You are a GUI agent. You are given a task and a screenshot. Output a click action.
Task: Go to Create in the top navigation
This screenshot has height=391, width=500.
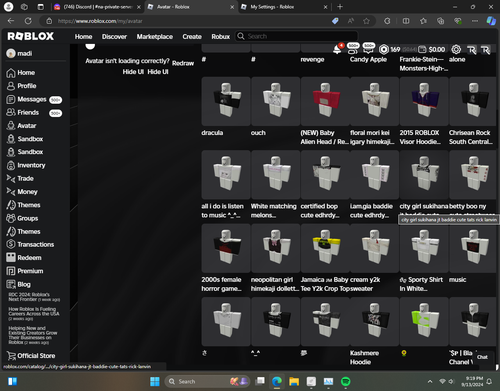(192, 37)
